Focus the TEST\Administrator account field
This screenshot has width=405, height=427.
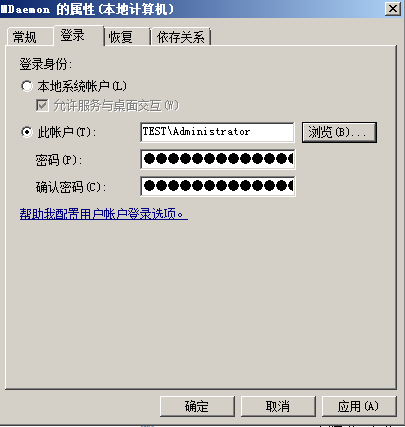tap(217, 132)
